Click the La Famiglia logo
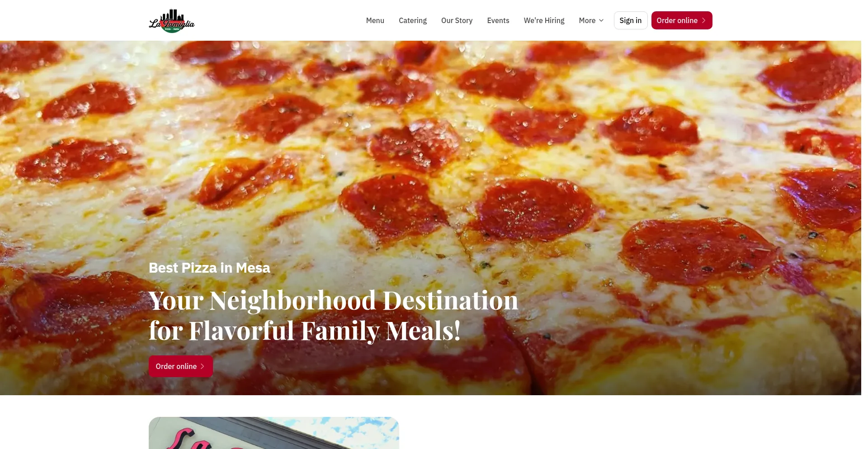The height and width of the screenshot is (449, 868). pos(172,20)
